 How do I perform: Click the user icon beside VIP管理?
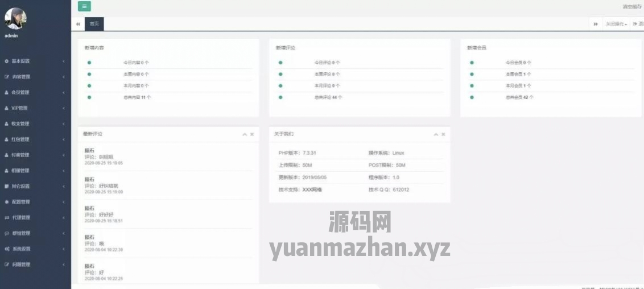coord(7,108)
